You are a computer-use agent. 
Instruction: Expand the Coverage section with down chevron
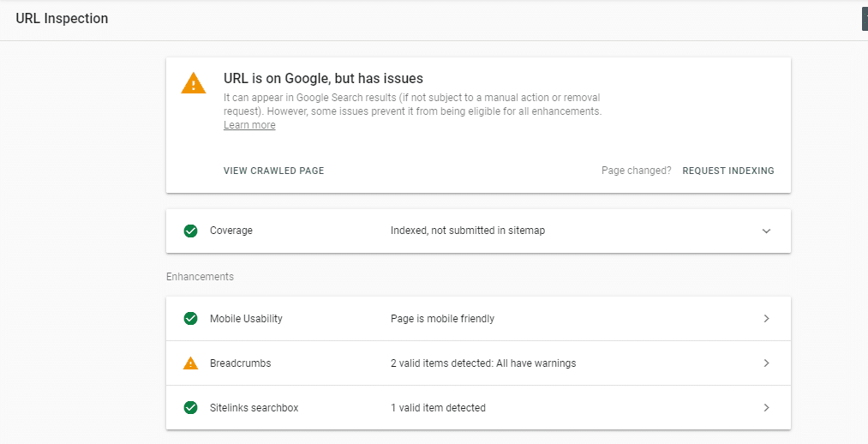click(766, 231)
